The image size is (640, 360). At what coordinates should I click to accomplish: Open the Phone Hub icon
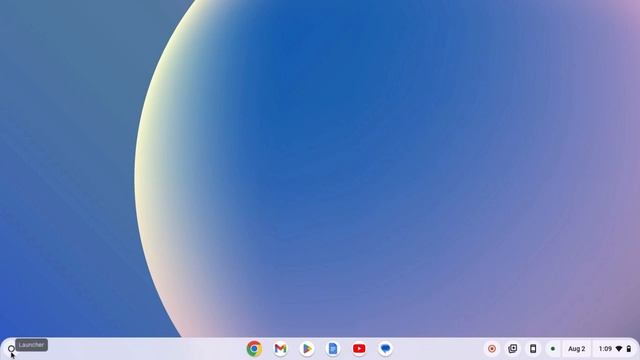coord(533,349)
